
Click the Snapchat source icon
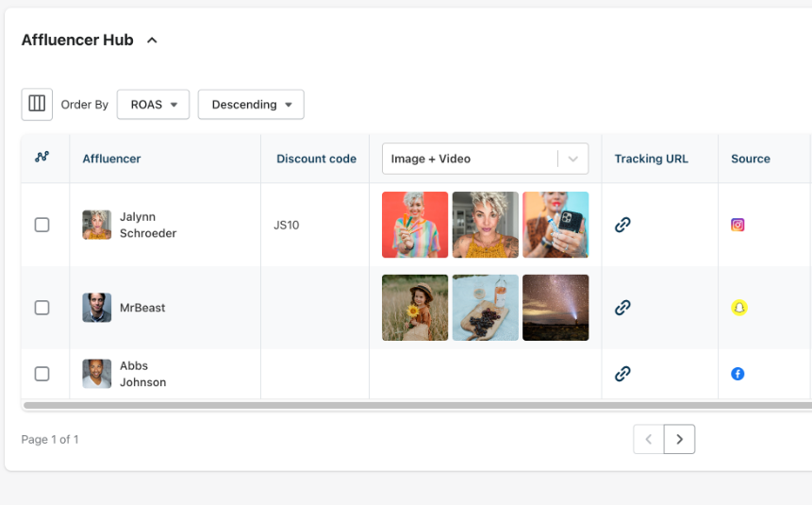coord(739,308)
